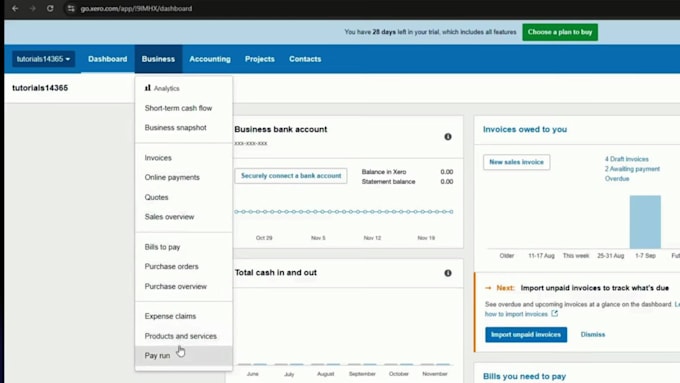Image resolution: width=680 pixels, height=383 pixels.
Task: Click the Invoices owed to you heading
Action: click(525, 129)
